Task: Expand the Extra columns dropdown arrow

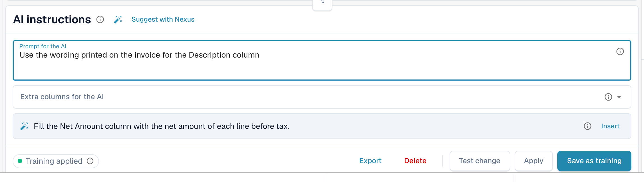Action: (x=619, y=97)
